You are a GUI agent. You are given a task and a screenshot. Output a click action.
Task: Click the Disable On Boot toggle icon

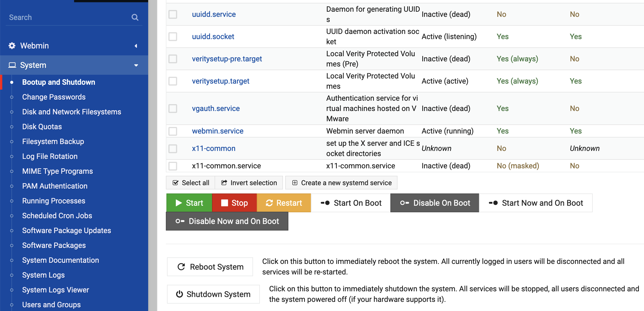tap(405, 203)
